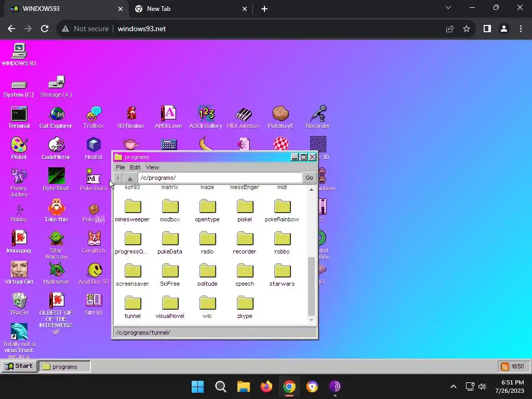Open the OLDEST GIF OF THE INTERWEBZ icon
Viewport: 532px width, 399px height.
click(56, 313)
